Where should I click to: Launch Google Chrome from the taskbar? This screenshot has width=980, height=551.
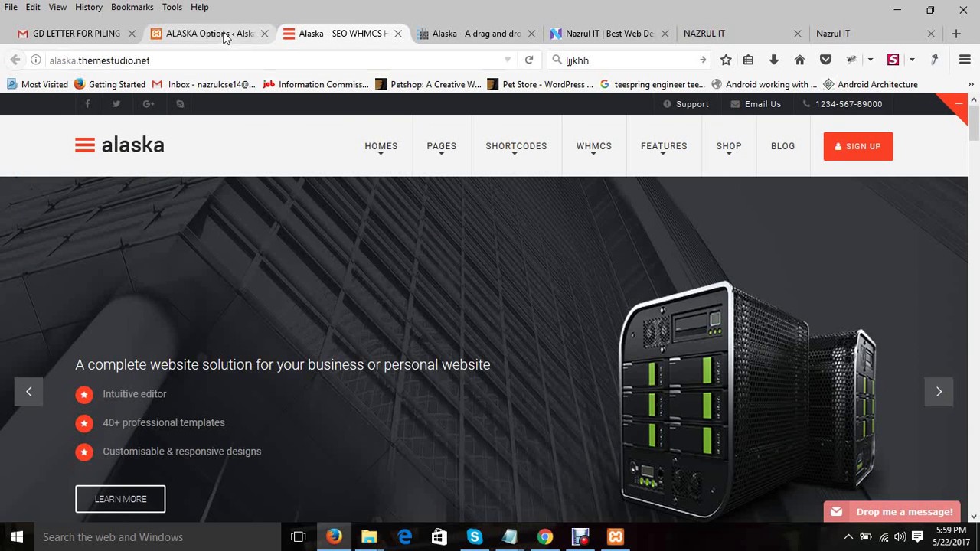pos(544,536)
